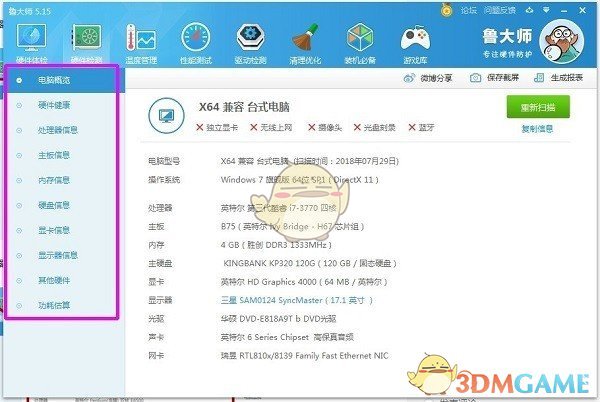Open 清理优化 broom icon
Viewport: 600px width, 402px height.
click(305, 43)
